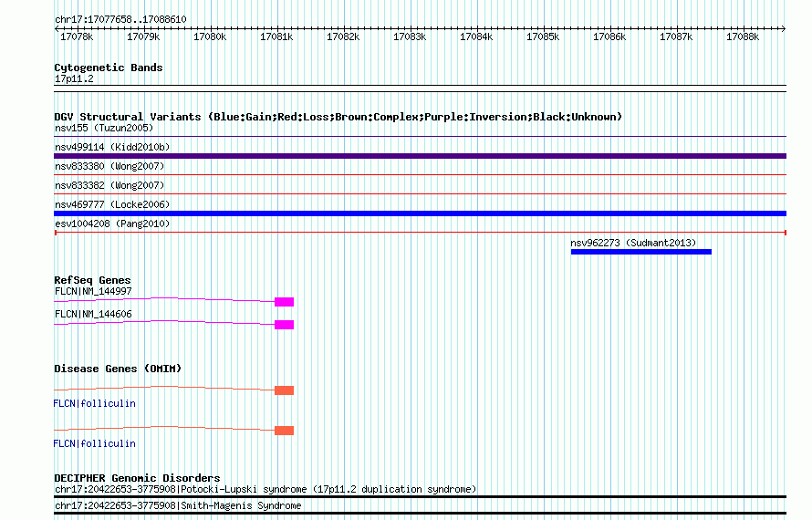Click the lower orange OMIM exon box
812x520 pixels.
click(285, 431)
